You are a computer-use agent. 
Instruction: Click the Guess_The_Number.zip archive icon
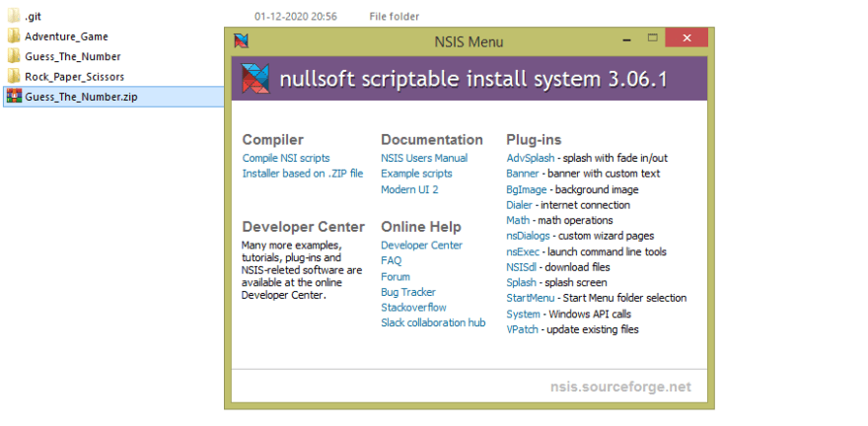14,97
